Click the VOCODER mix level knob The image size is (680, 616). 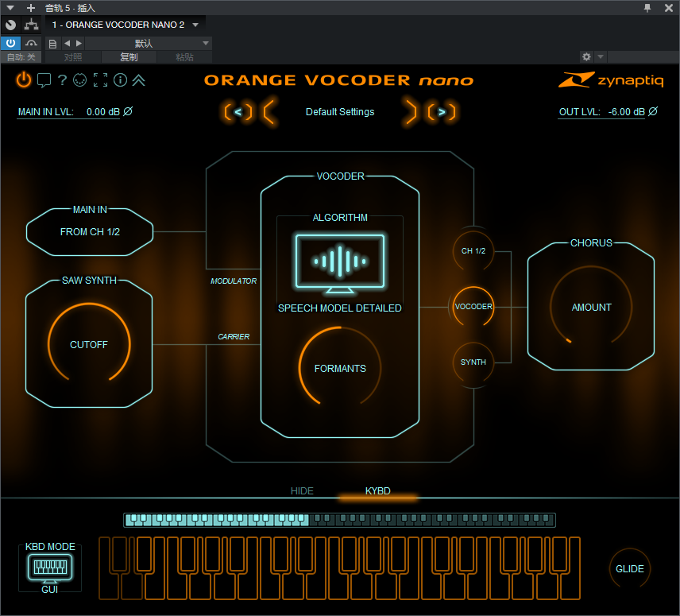click(x=473, y=306)
